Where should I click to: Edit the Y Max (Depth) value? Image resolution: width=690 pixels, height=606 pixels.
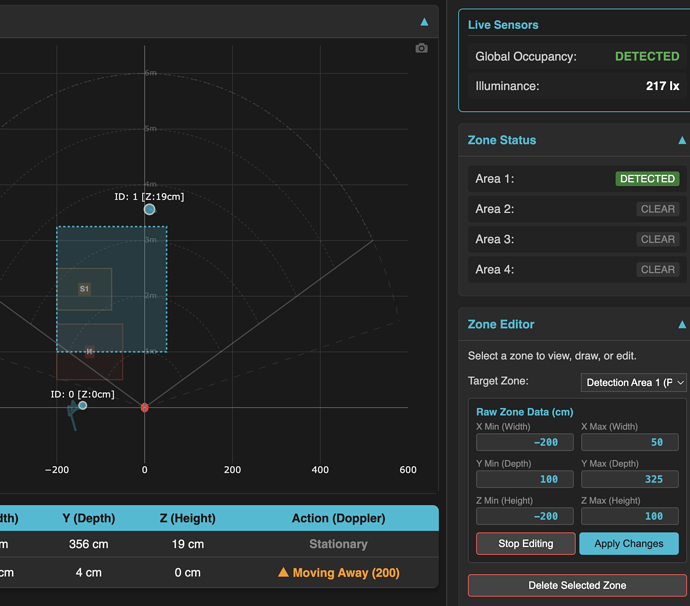[630, 479]
